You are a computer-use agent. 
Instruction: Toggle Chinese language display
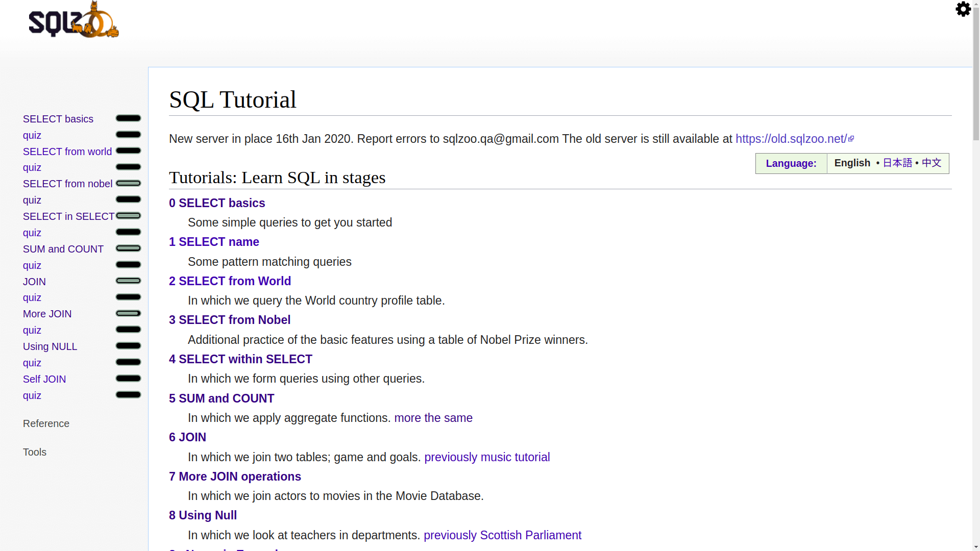[x=932, y=163]
